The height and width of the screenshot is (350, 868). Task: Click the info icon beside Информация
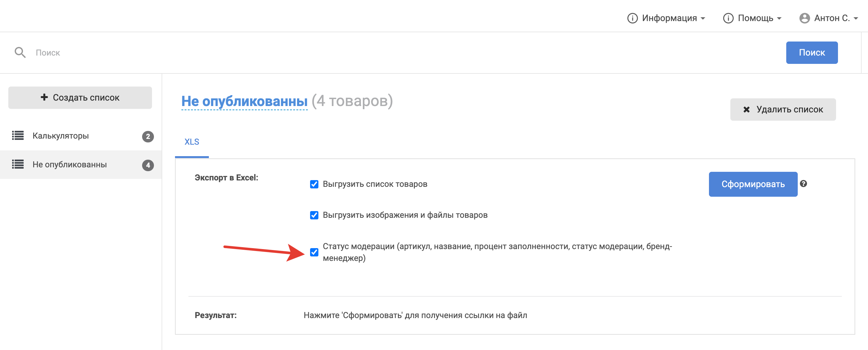pyautogui.click(x=632, y=18)
